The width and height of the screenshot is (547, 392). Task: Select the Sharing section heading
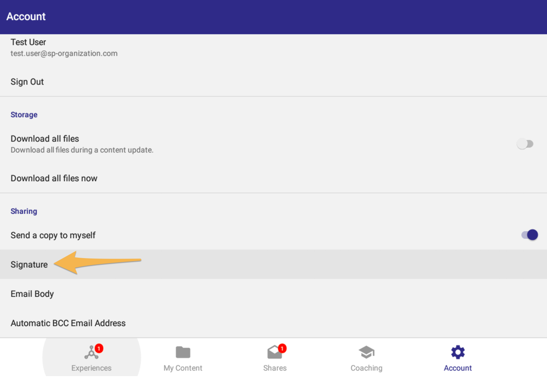pos(24,212)
